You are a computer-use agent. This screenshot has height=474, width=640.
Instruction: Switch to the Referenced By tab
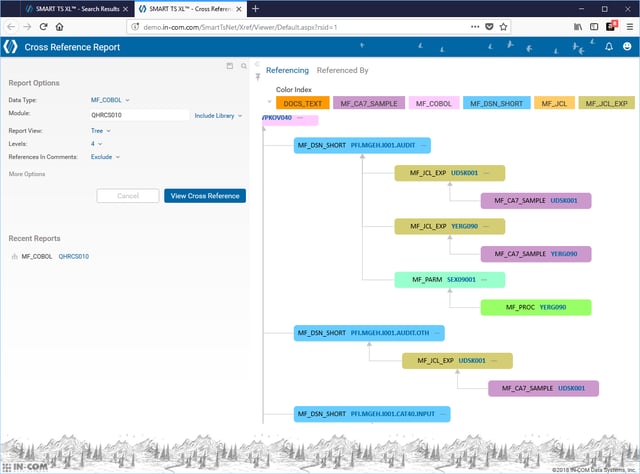[342, 71]
